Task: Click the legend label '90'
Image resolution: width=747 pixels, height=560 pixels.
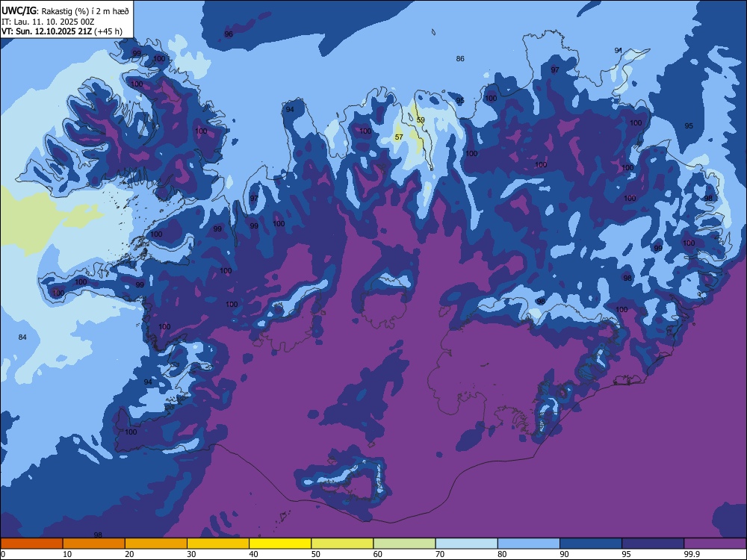Action: click(564, 554)
